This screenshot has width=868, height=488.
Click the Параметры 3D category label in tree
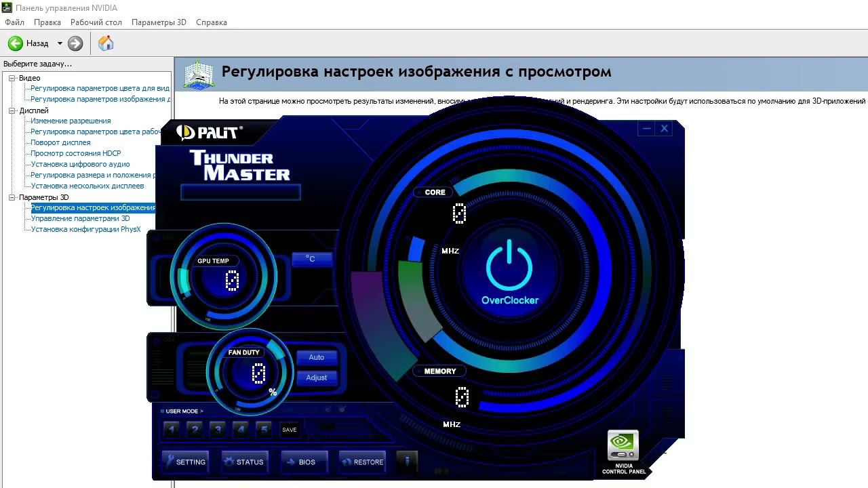(44, 197)
